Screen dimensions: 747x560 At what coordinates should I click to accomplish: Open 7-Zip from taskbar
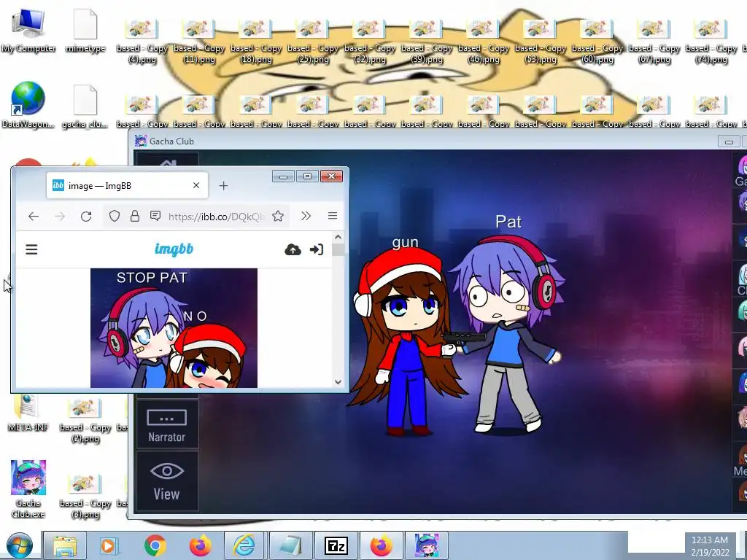(336, 545)
